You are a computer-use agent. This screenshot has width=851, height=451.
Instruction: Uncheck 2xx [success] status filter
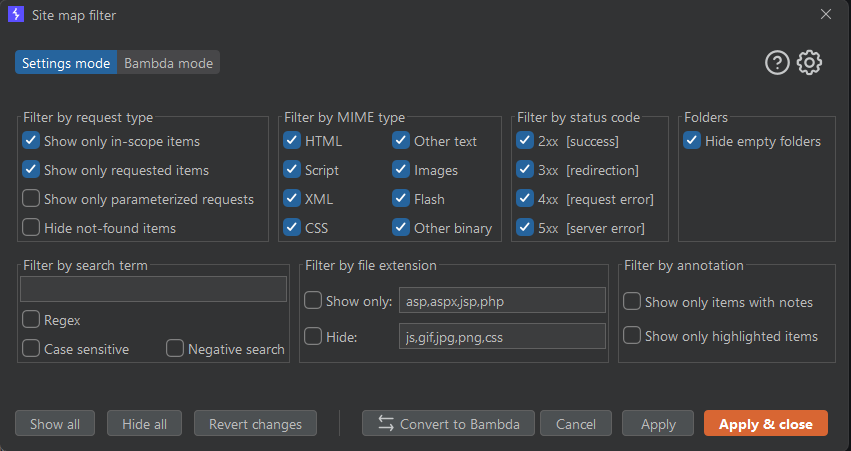[x=525, y=141]
